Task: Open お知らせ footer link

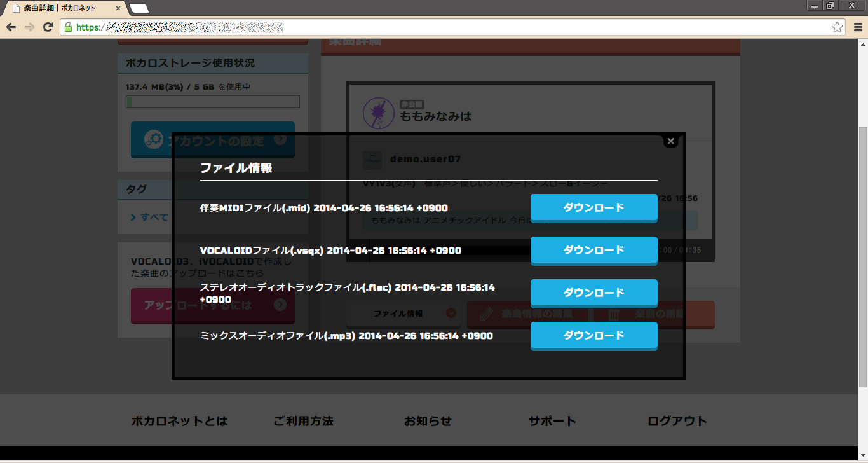Action: 428,421
